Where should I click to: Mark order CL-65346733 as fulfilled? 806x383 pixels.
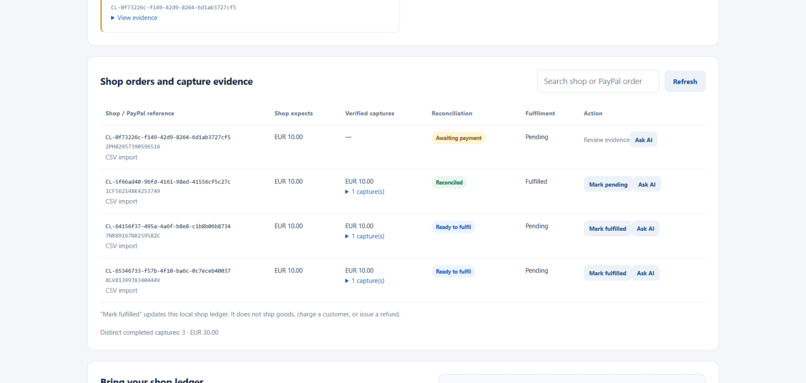pyautogui.click(x=608, y=273)
